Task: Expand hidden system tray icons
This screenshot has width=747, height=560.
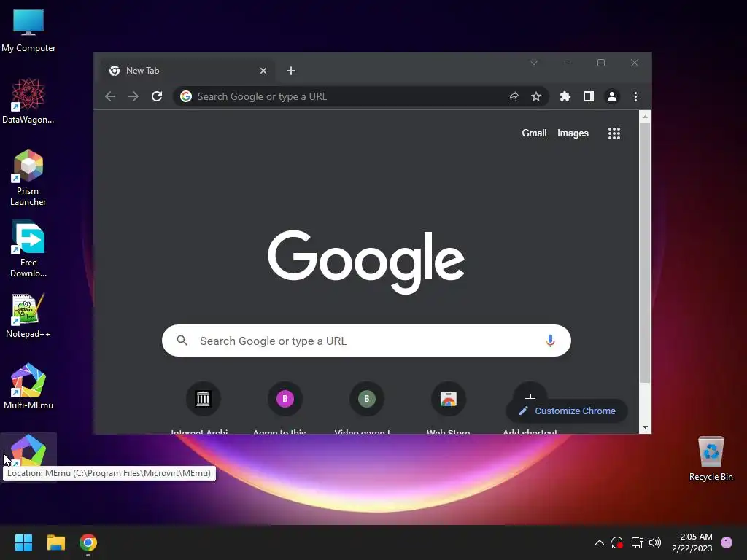Action: [x=600, y=542]
